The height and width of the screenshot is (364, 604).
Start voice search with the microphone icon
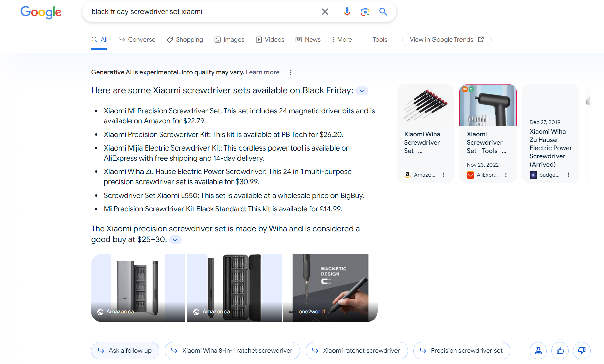[347, 12]
